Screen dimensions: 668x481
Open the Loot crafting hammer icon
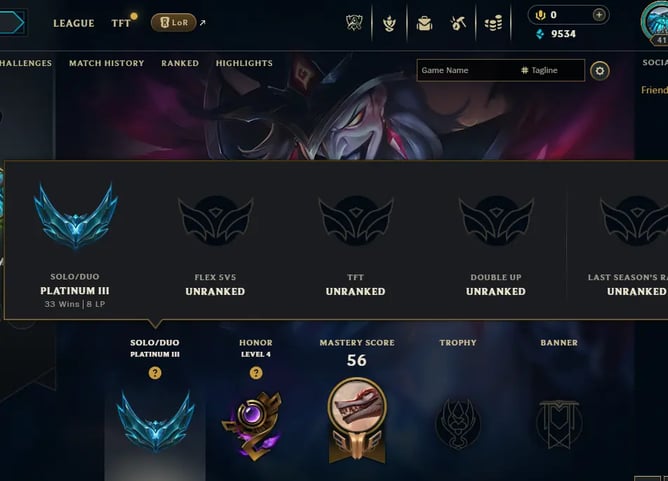click(x=458, y=23)
